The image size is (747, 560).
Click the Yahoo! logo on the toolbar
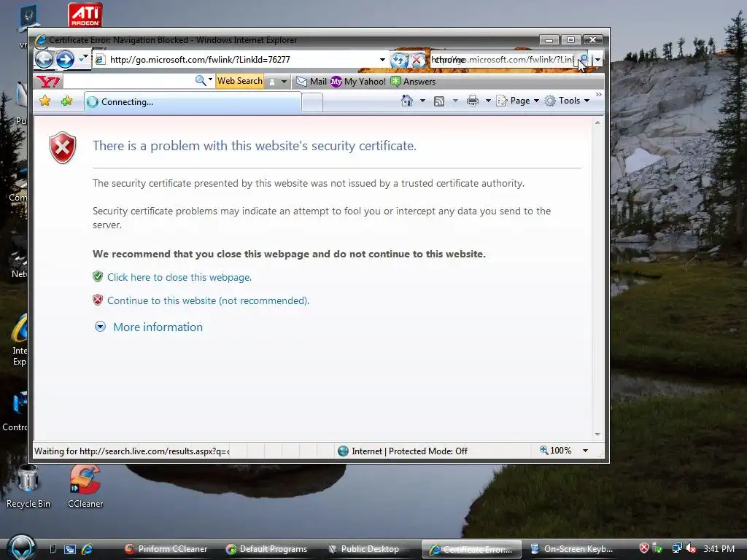(49, 82)
